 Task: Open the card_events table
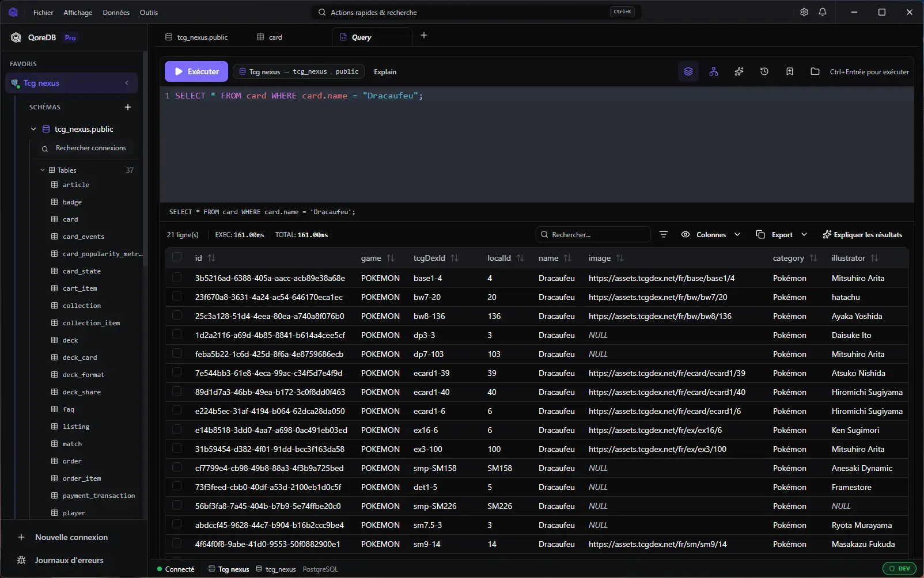(84, 237)
